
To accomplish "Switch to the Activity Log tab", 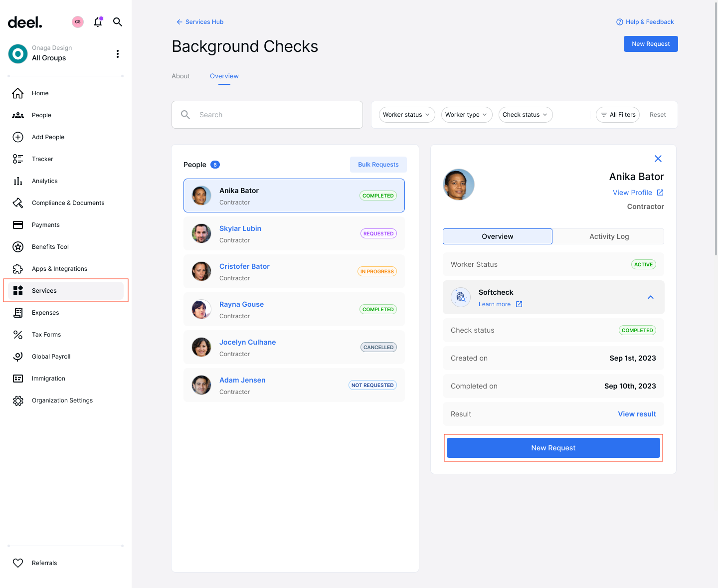I will (x=608, y=236).
